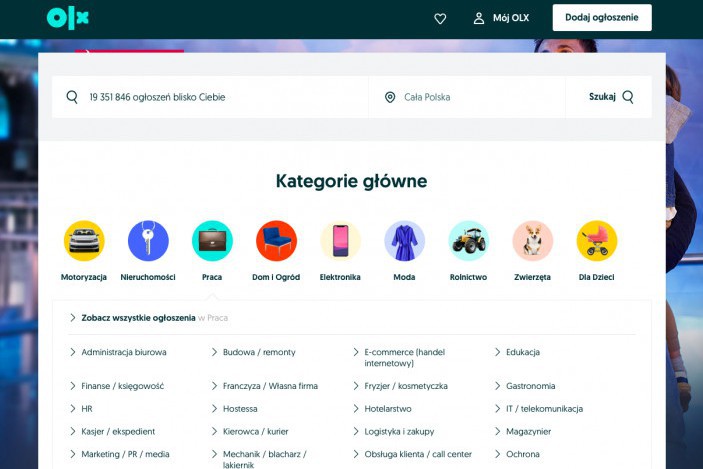
Task: Open the Kierowca / kurier subcategory
Action: point(255,432)
